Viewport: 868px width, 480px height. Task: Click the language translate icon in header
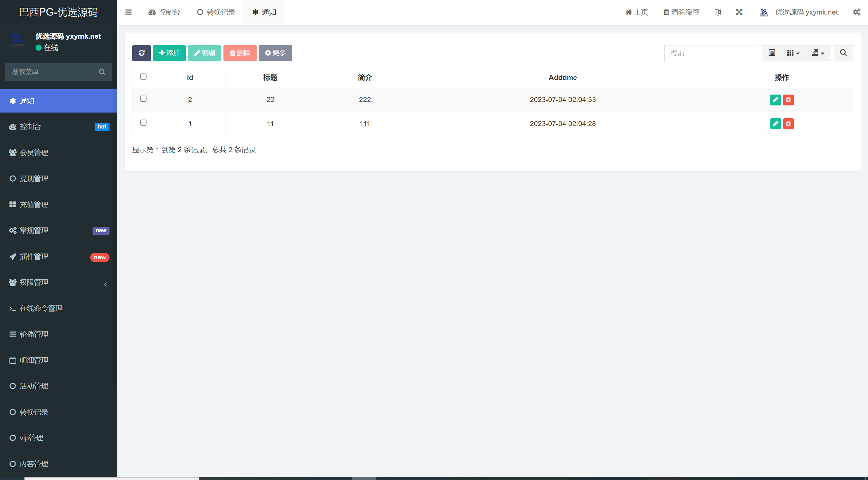pos(718,12)
